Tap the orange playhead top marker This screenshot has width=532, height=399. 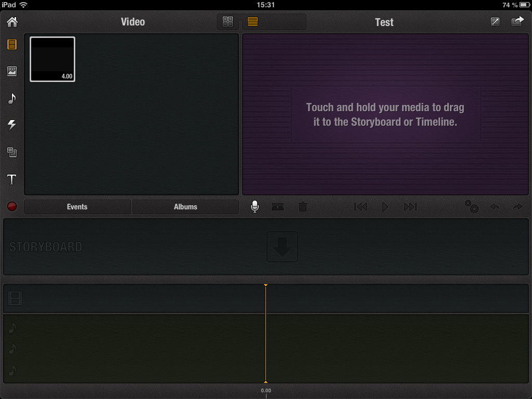tap(265, 285)
